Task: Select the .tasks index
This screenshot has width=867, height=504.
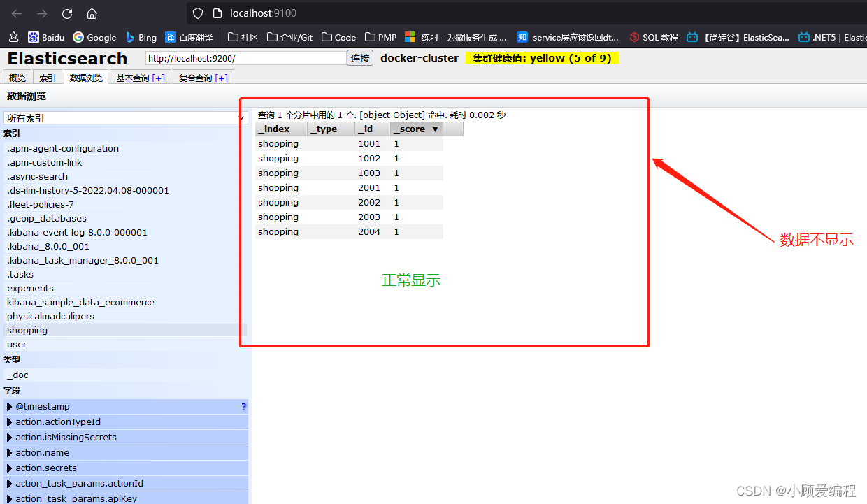Action: [x=126, y=274]
